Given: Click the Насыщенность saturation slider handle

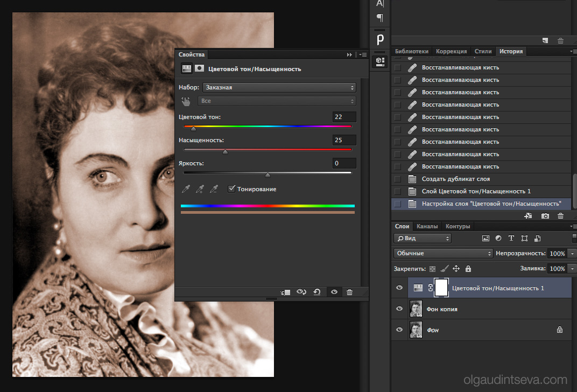Looking at the screenshot, I should pyautogui.click(x=225, y=152).
